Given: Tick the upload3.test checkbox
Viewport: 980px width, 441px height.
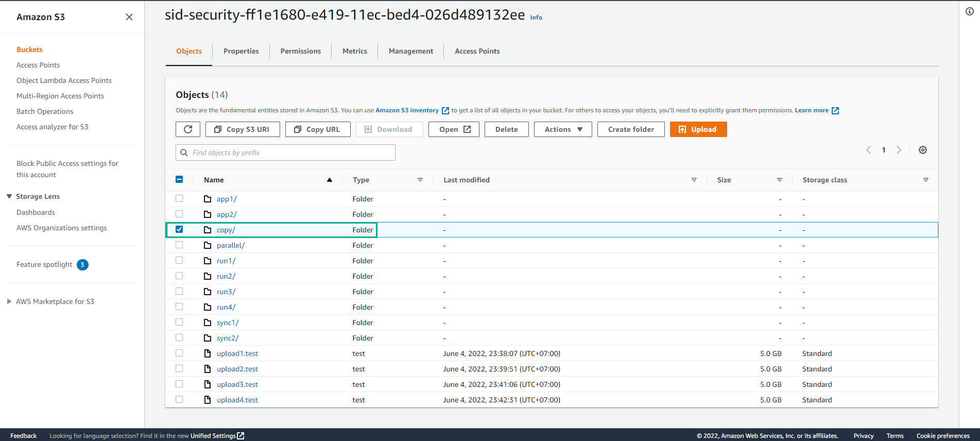Looking at the screenshot, I should pyautogui.click(x=179, y=384).
